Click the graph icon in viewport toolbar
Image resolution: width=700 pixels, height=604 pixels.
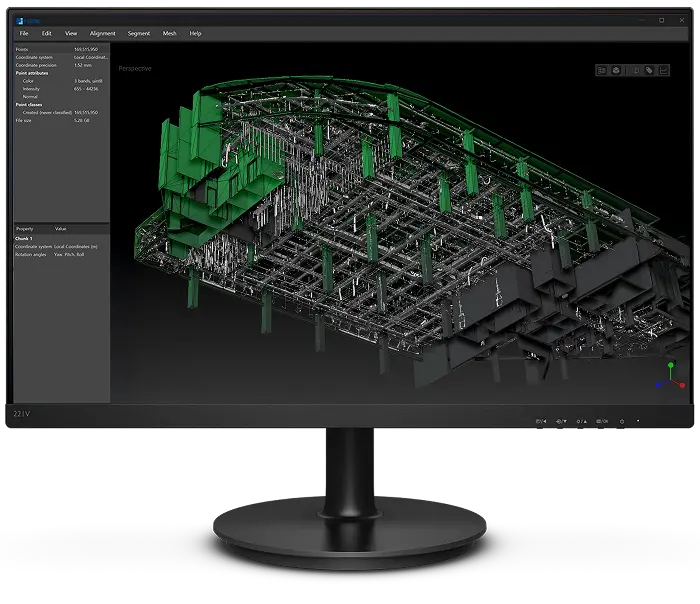(663, 70)
